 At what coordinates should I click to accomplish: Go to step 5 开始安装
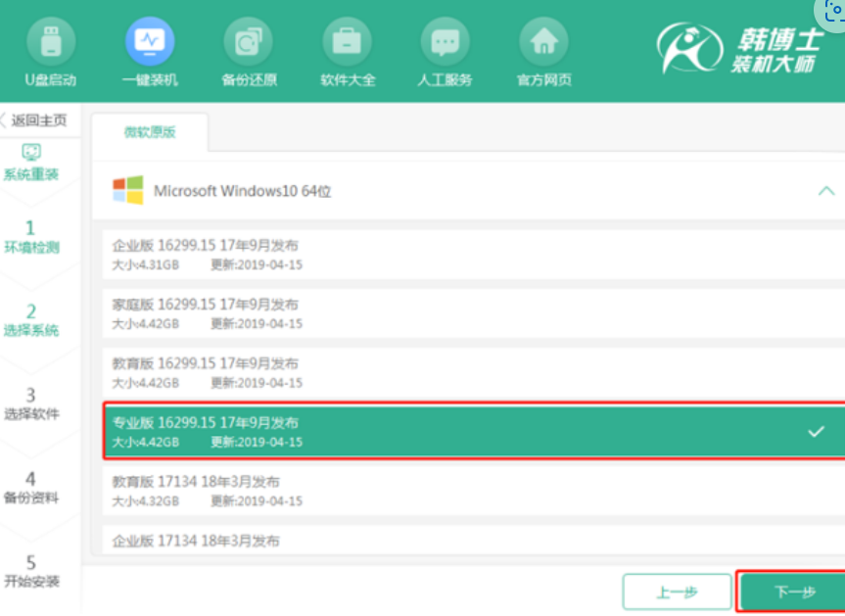31,571
